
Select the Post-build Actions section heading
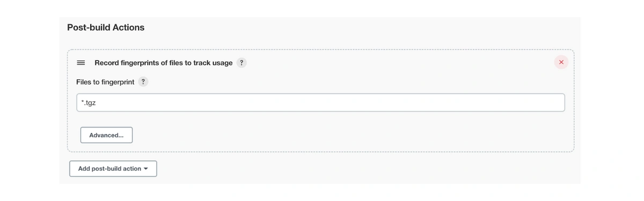coord(106,27)
